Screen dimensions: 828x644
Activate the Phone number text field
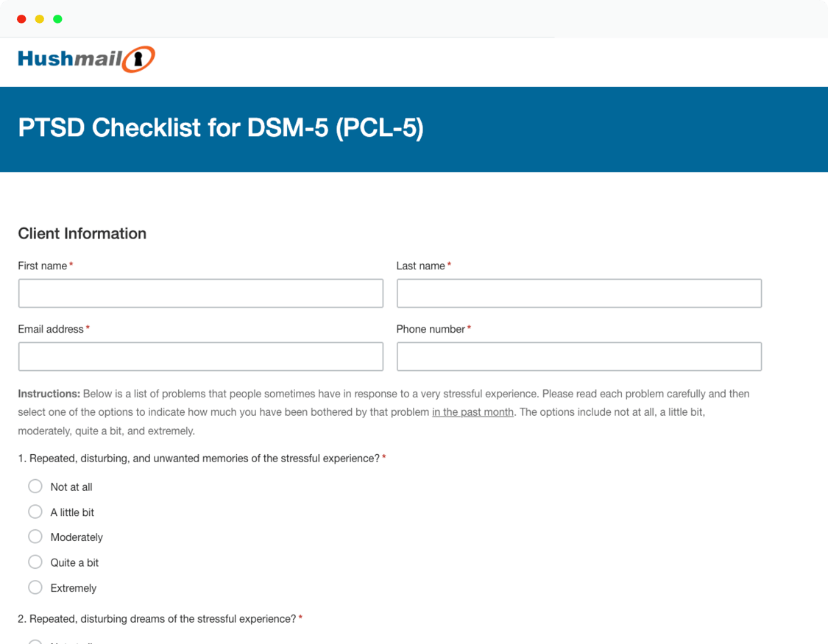[578, 356]
